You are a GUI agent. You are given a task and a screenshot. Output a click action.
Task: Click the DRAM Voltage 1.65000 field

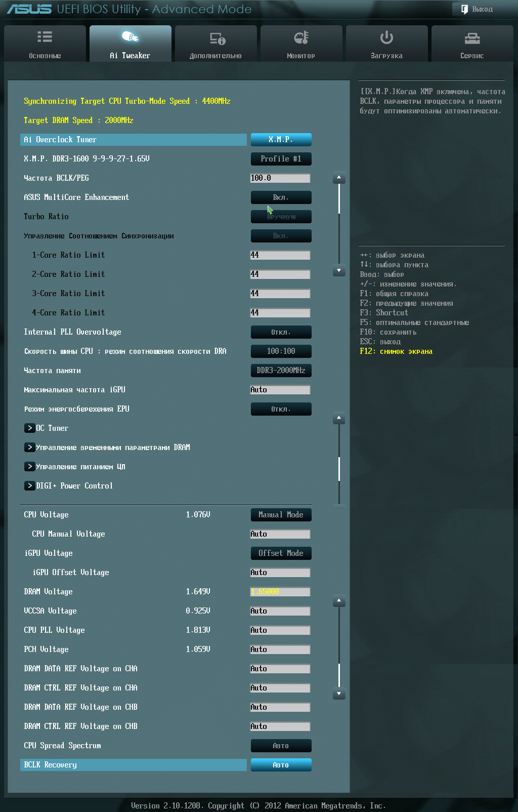(x=280, y=592)
